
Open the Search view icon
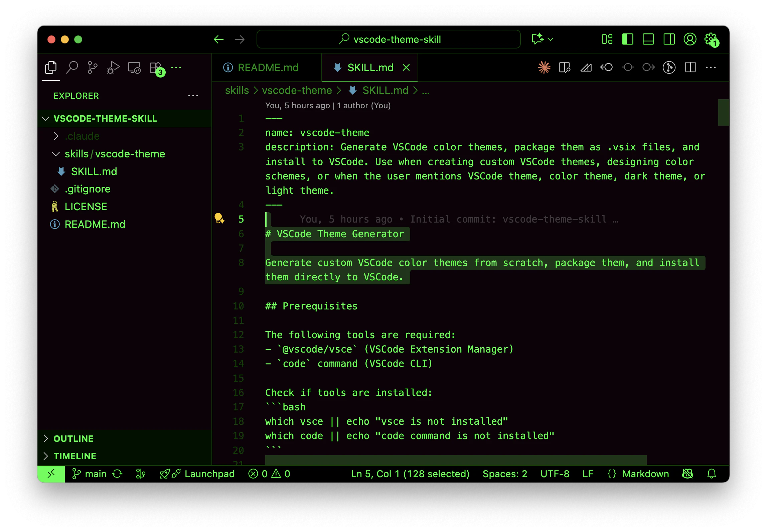(72, 68)
